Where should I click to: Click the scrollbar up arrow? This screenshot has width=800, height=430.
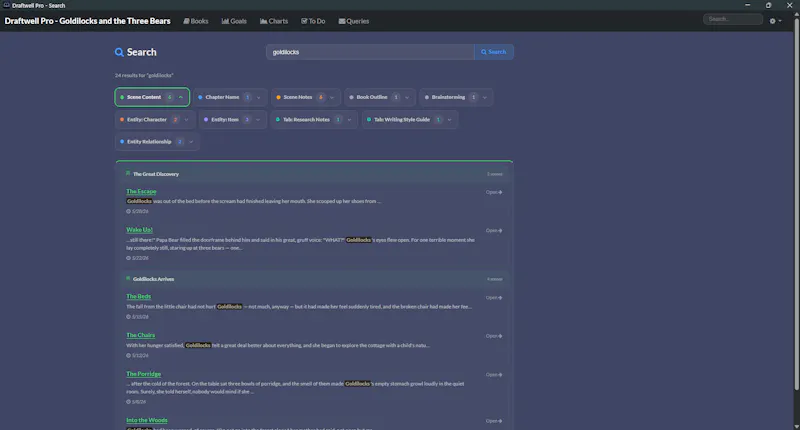[796, 14]
